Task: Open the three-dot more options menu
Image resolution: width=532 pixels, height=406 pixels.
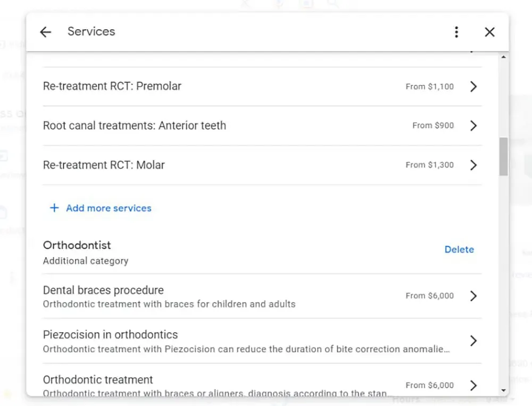Action: [x=456, y=32]
